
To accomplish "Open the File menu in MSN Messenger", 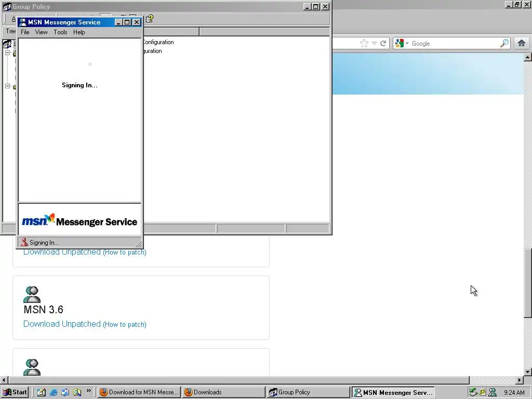I will point(25,32).
